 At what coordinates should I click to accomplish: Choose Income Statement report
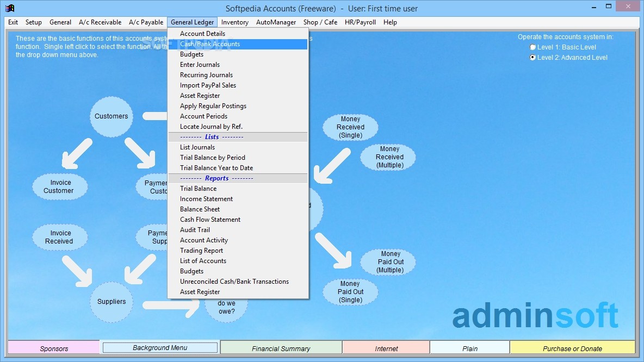(x=238, y=198)
